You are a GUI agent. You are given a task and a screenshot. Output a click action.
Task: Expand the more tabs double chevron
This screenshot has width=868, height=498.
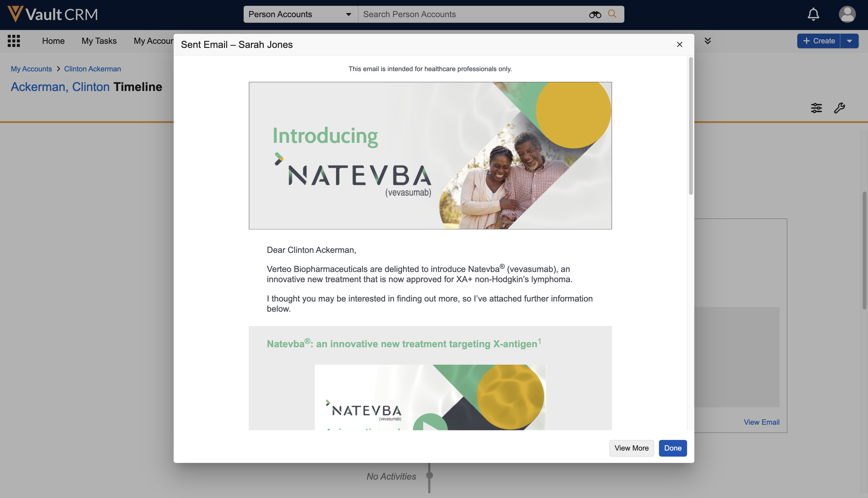click(707, 41)
